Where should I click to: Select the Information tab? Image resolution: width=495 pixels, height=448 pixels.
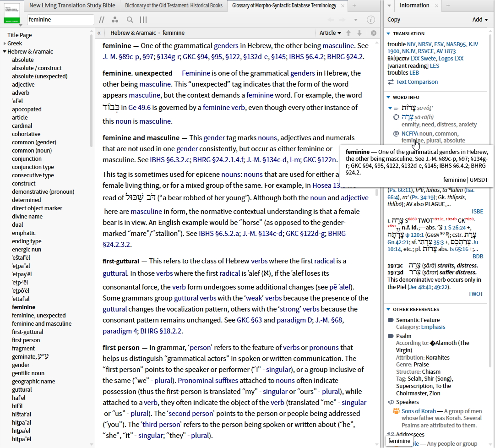(414, 5)
